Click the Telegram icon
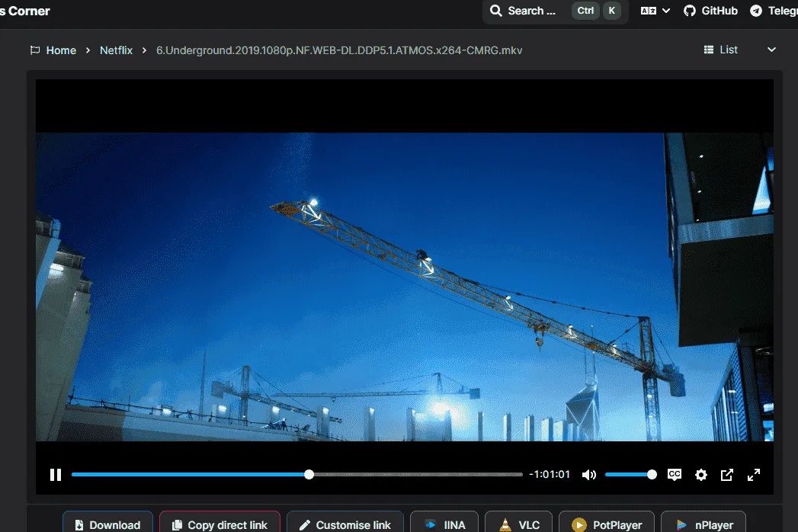This screenshot has height=532, width=798. [x=756, y=11]
